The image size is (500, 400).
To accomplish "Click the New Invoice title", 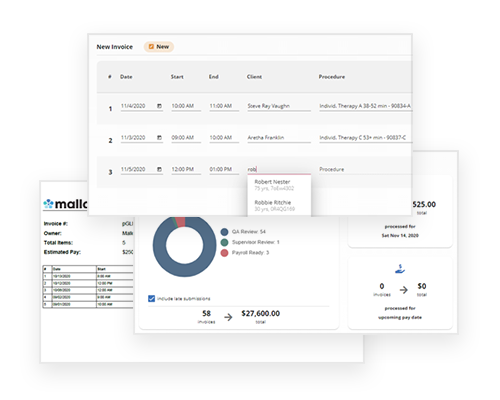I will [x=115, y=47].
